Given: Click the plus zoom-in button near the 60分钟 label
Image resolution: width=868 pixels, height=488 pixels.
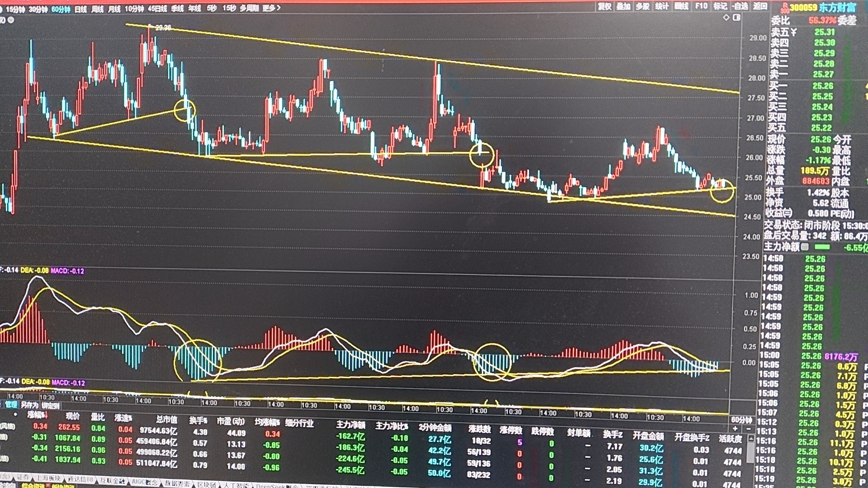Looking at the screenshot, I should point(736,428).
